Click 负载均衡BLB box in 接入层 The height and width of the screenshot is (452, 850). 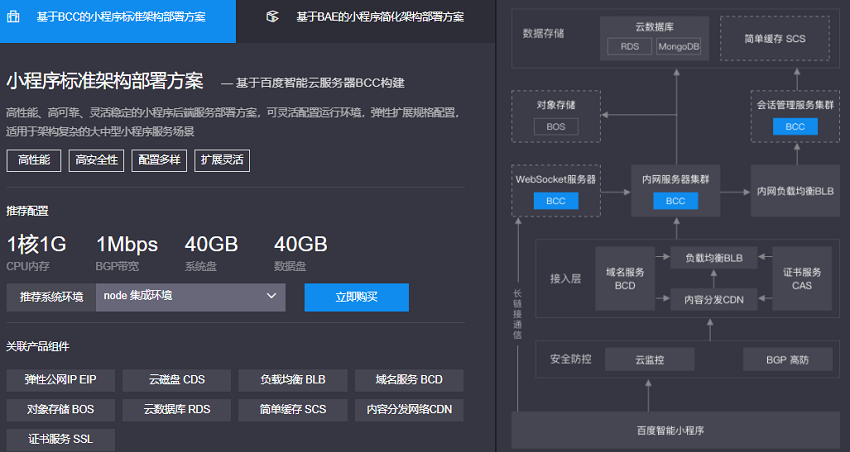point(714,258)
